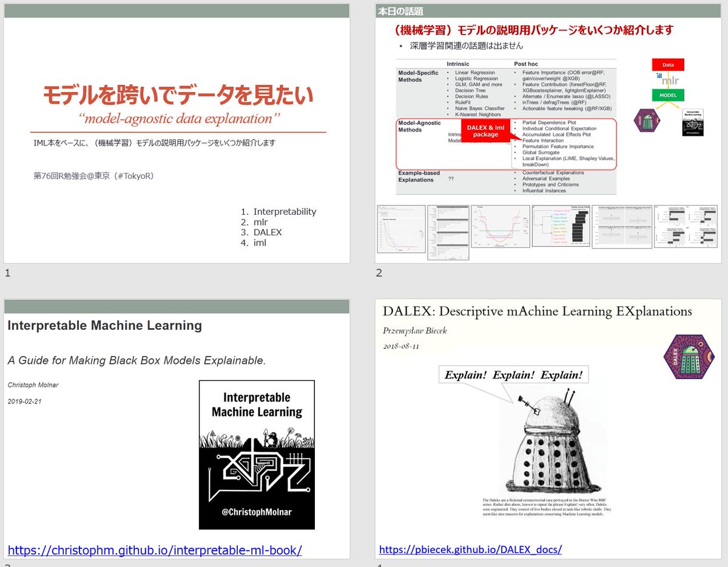Click author name 'Przemysław Biecek'
Image resolution: width=728 pixels, height=567 pixels.
[x=415, y=331]
